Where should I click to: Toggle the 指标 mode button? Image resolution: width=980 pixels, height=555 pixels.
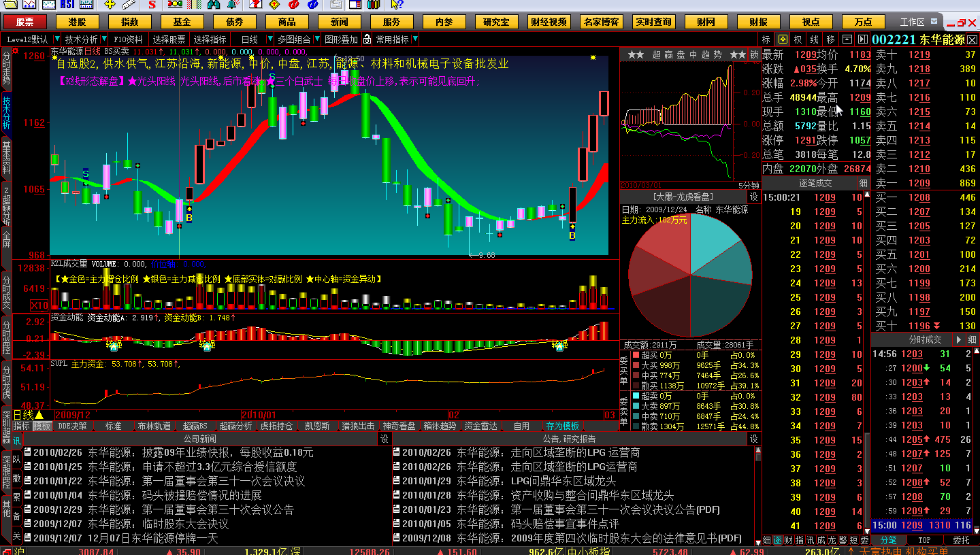[x=22, y=426]
